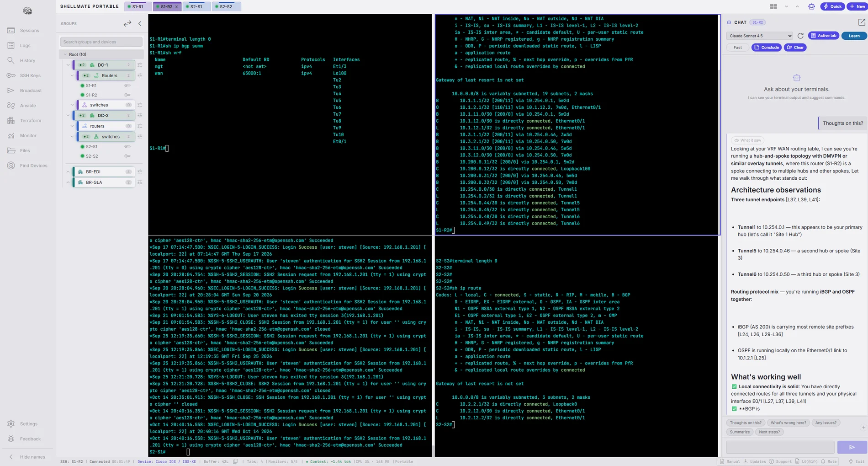This screenshot has height=466, width=868.
Task: Expand the BR-EDI group
Action: click(68, 172)
